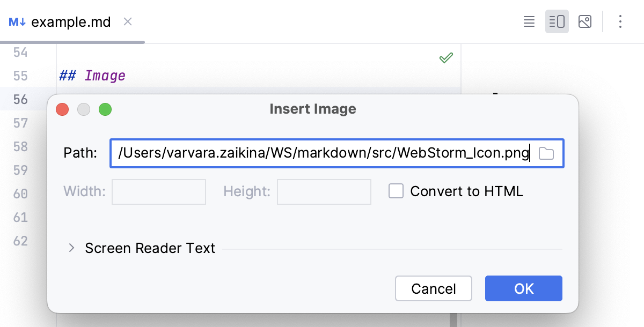
Task: Click the green maximize traffic-light button
Action: [105, 109]
